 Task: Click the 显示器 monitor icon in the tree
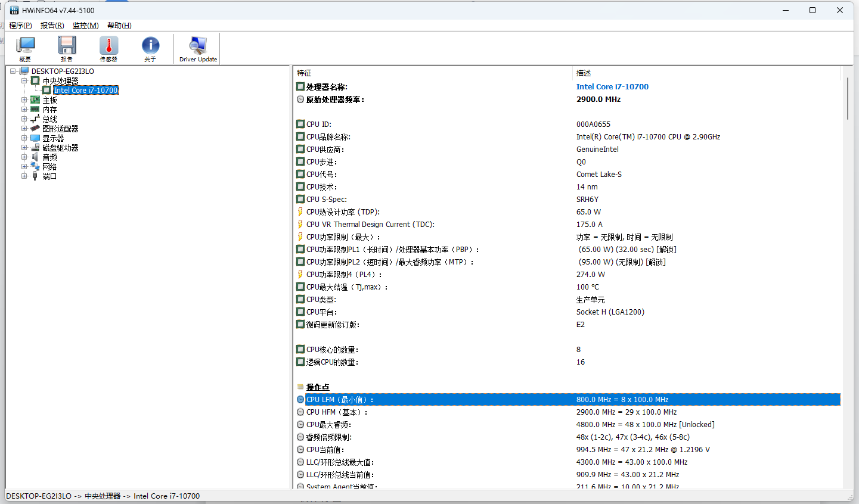35,138
